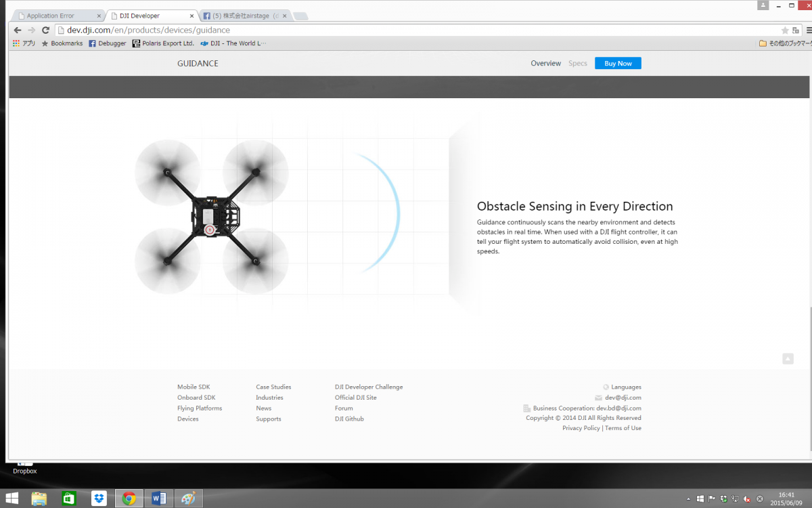
Task: Click the Action Center flag tray icon
Action: pyautogui.click(x=712, y=499)
